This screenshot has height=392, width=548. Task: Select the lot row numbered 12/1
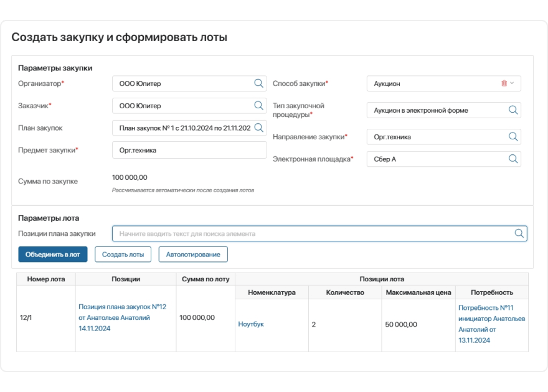(x=26, y=317)
